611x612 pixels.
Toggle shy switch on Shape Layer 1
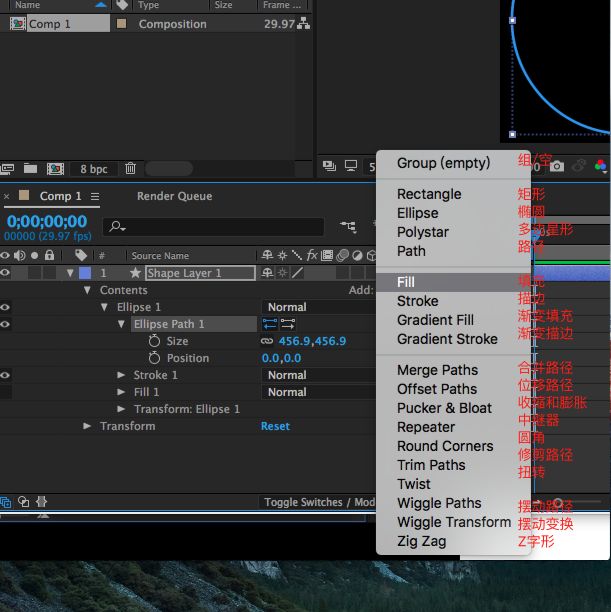click(267, 272)
